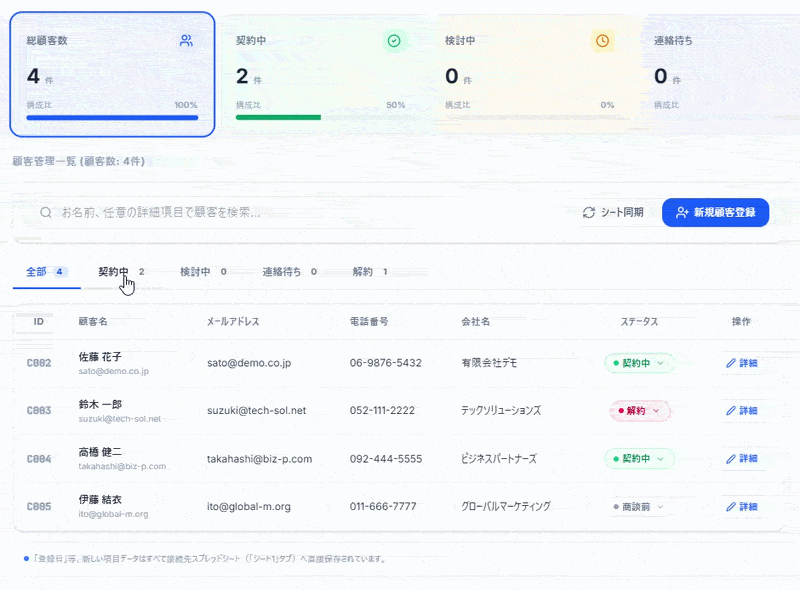Screen dimensions: 800x590
Task: Click the users icon in 総顧客数 card
Action: pos(186,41)
